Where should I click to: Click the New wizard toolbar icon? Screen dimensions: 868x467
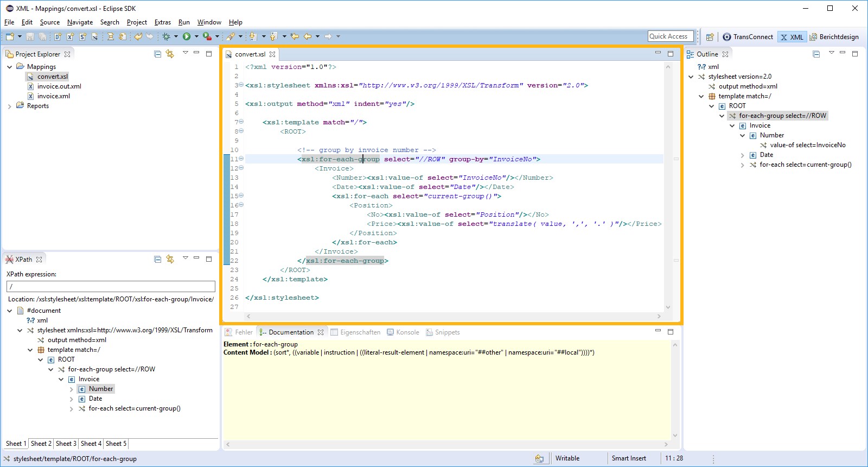pos(10,36)
